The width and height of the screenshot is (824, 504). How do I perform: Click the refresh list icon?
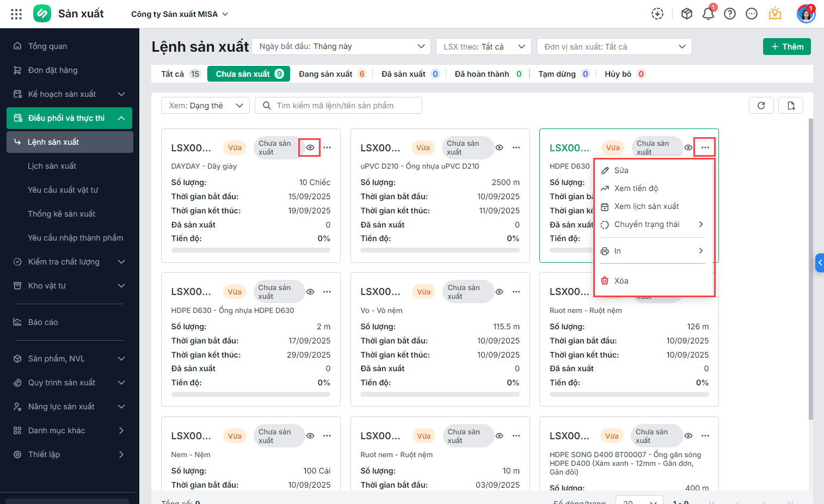pos(761,106)
